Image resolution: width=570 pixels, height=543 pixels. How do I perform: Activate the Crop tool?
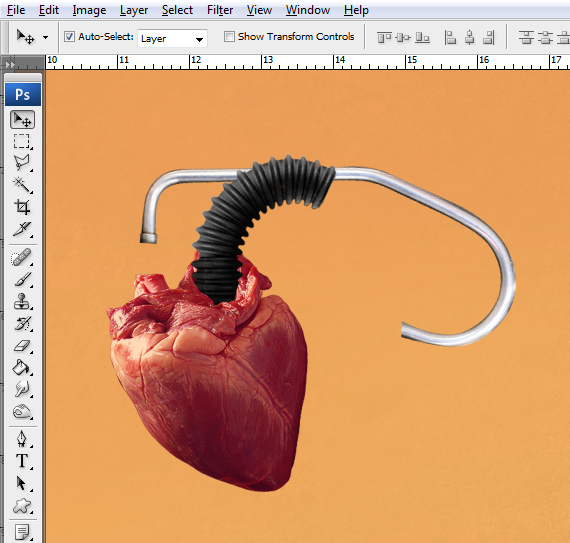pyautogui.click(x=22, y=207)
